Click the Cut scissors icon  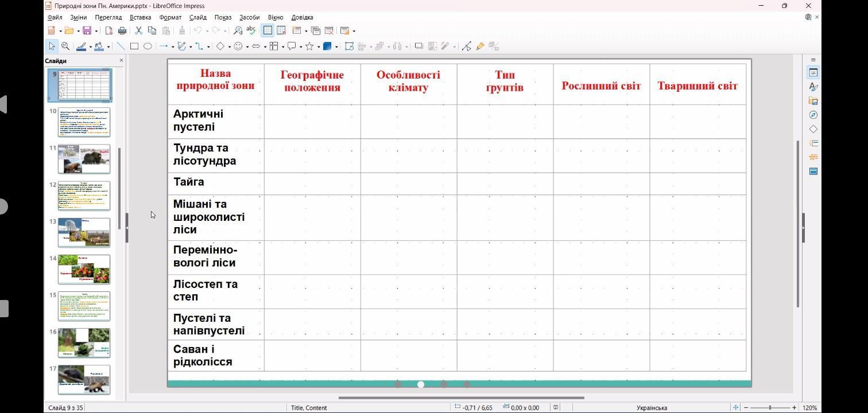138,30
